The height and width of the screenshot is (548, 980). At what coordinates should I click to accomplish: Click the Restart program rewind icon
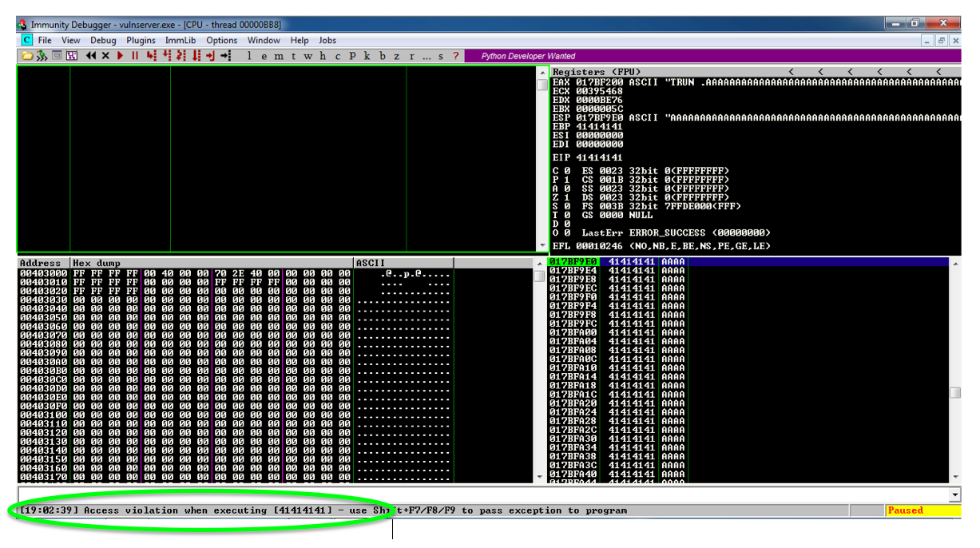click(91, 56)
